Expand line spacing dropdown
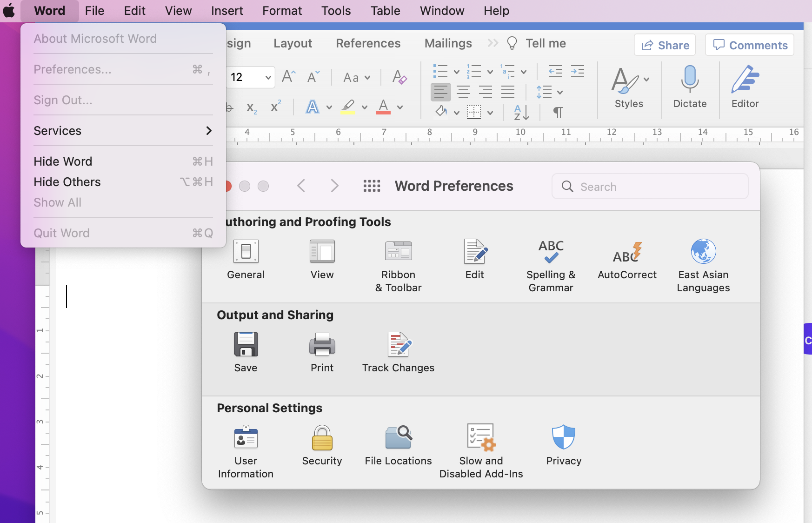 [x=560, y=92]
